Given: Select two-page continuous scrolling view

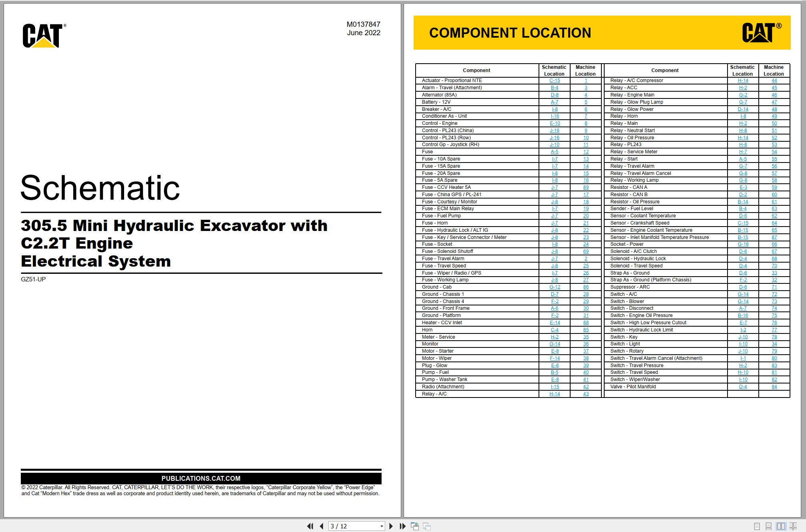Looking at the screenshot, I should coord(793,526).
